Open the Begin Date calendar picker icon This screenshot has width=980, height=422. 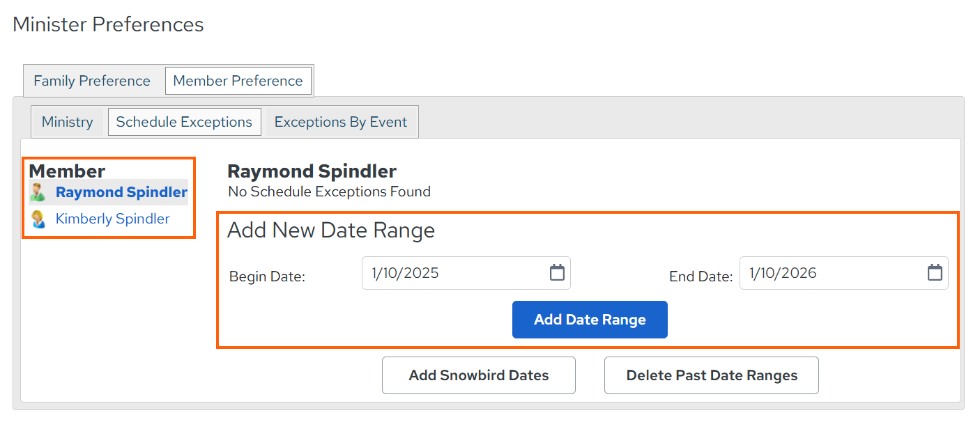coord(557,273)
